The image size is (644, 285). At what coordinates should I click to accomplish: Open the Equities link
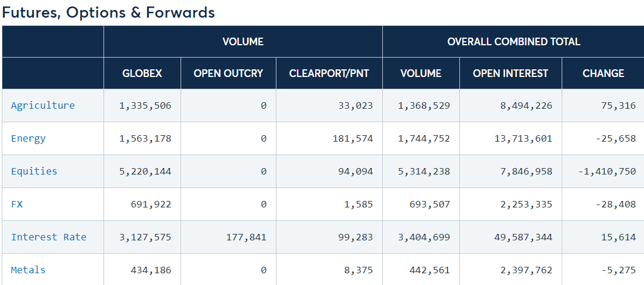point(34,172)
